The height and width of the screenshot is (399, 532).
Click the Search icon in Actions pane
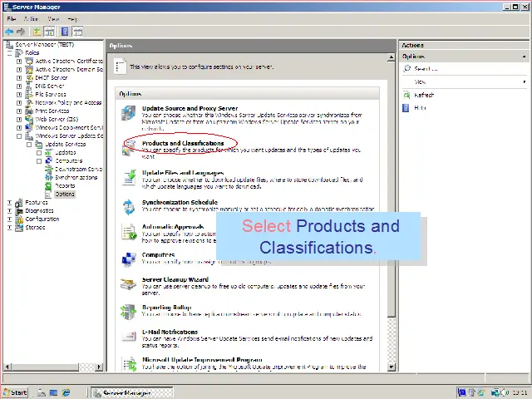tap(406, 68)
